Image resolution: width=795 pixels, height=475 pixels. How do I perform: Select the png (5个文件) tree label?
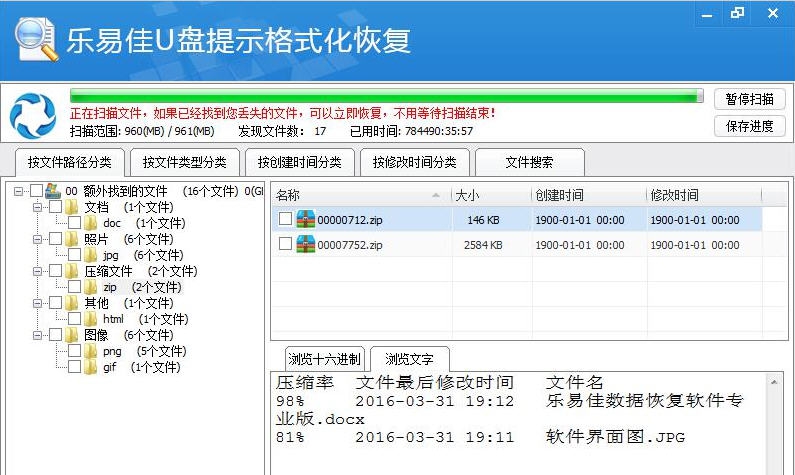pyautogui.click(x=144, y=351)
